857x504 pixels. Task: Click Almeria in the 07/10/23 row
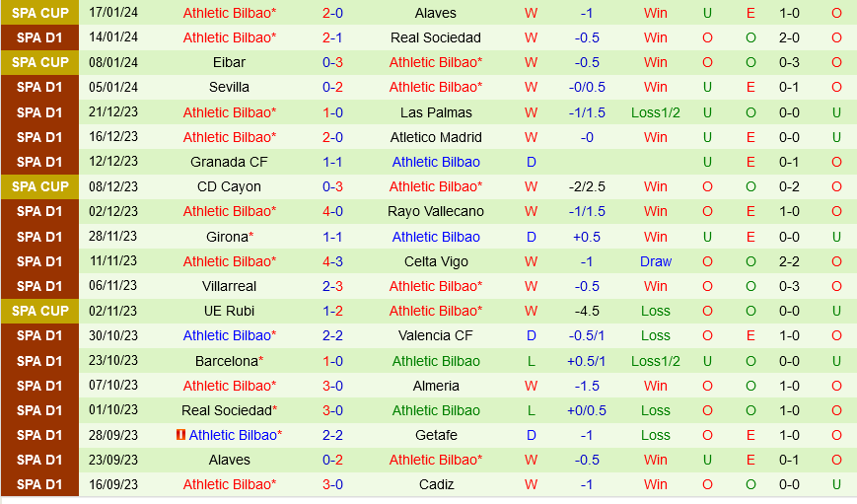coord(436,386)
